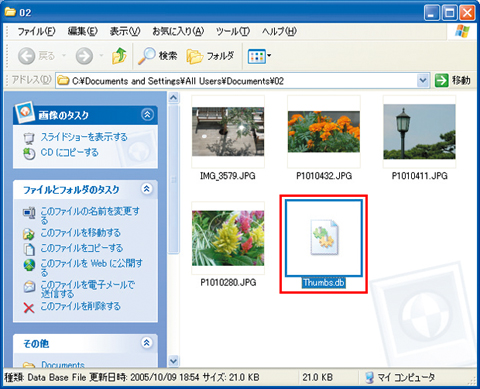Go up one folder level
This screenshot has height=389, width=480.
point(119,55)
